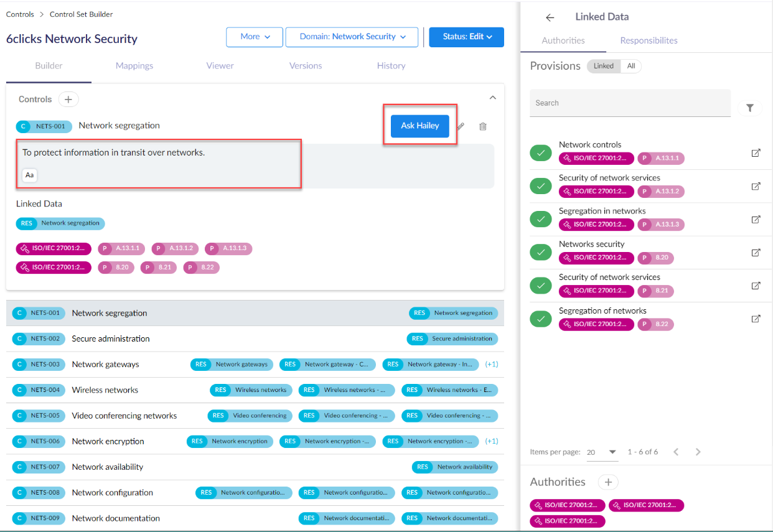Open the Responsibilites tab

649,40
